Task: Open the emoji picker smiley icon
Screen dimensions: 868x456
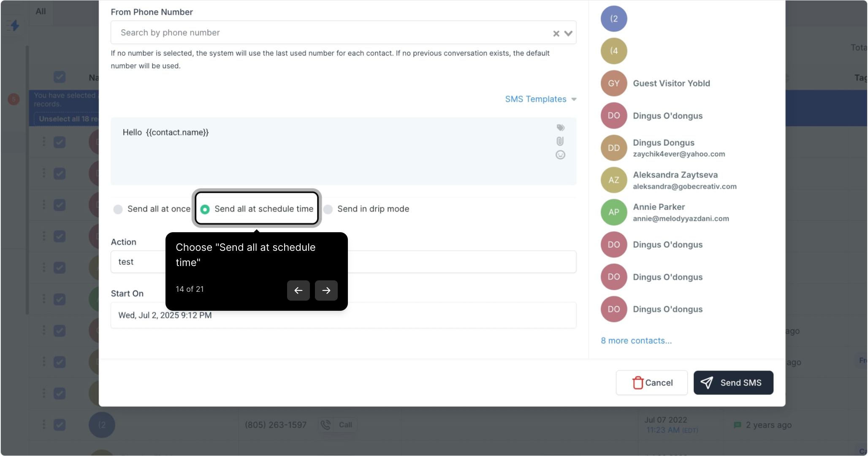Action: coord(560,155)
